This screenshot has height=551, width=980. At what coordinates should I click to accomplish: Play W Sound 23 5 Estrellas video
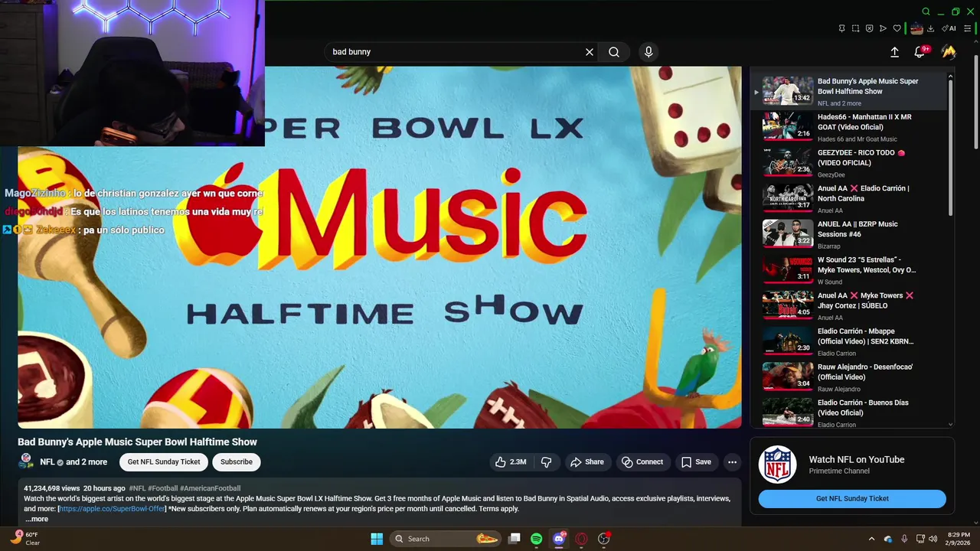(x=848, y=269)
